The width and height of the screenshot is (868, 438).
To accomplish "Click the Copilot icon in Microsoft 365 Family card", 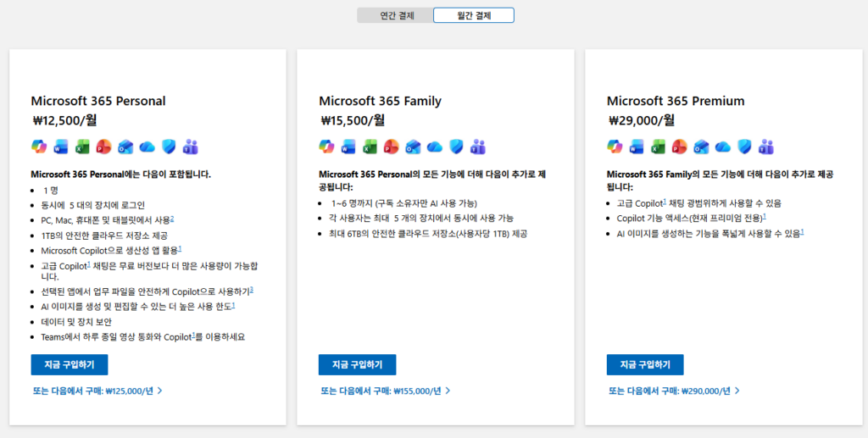I will (326, 147).
